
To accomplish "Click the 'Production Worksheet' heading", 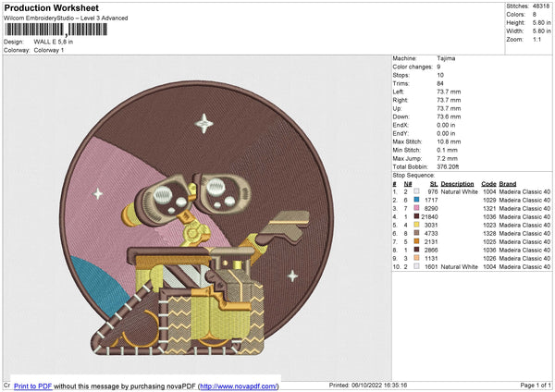I will [x=51, y=7].
